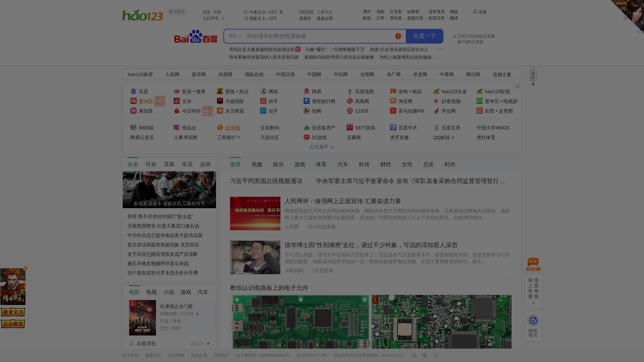Click the Kuaishou icon
Viewport: 644px width, 362px height.
(263, 101)
